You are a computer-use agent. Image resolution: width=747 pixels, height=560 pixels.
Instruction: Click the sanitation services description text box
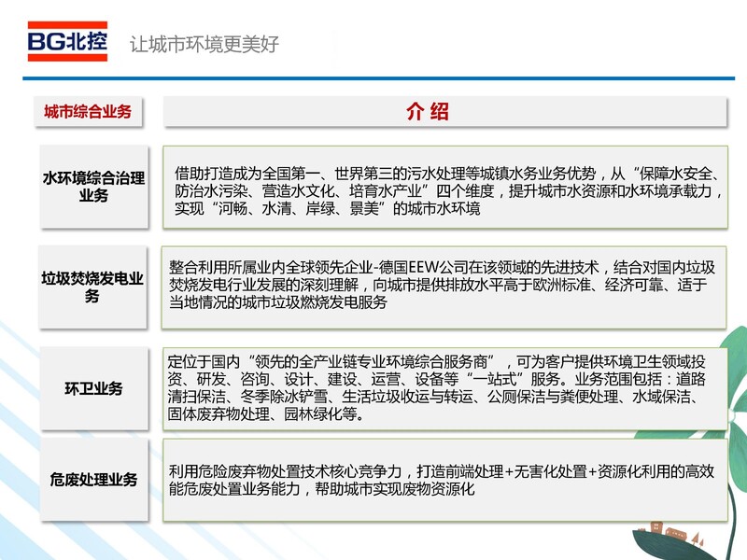point(445,387)
